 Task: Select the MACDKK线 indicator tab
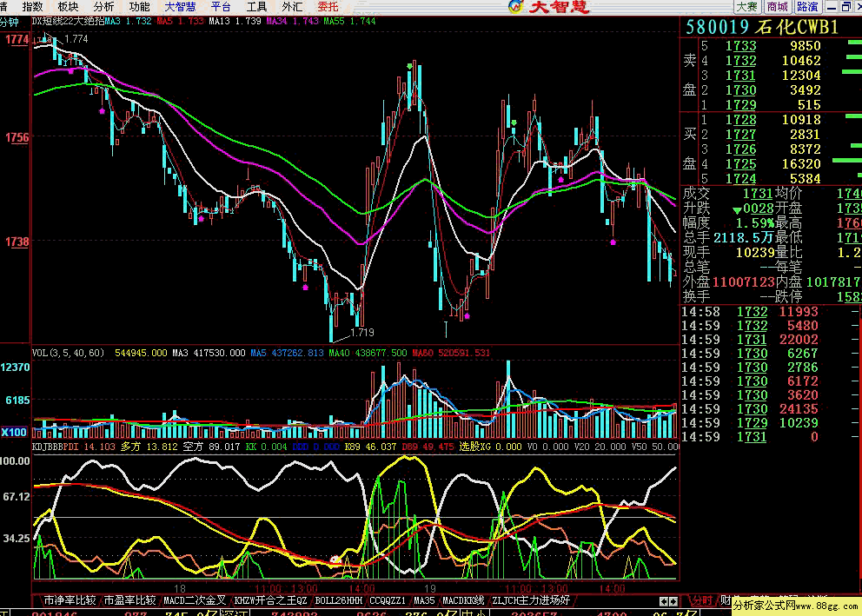tap(463, 600)
